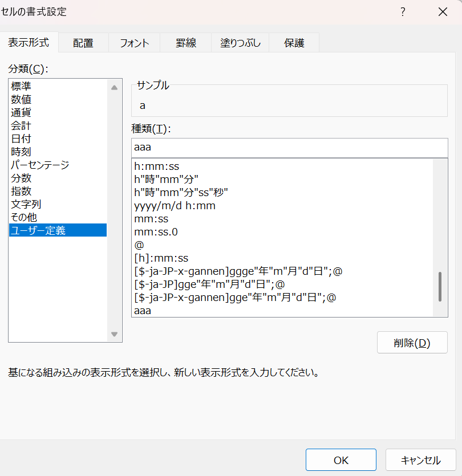Select the 塗りつぶし tab
Image resolution: width=462 pixels, height=476 pixels.
click(x=240, y=43)
